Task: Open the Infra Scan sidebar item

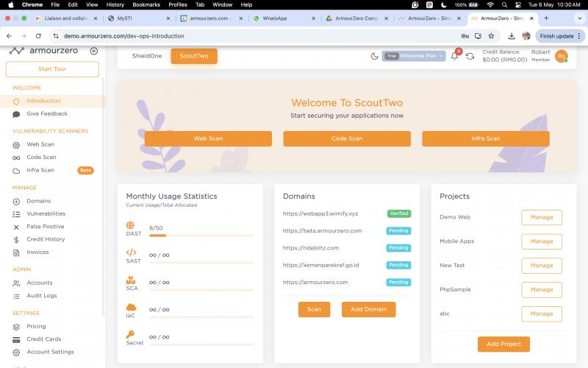Action: pyautogui.click(x=40, y=170)
